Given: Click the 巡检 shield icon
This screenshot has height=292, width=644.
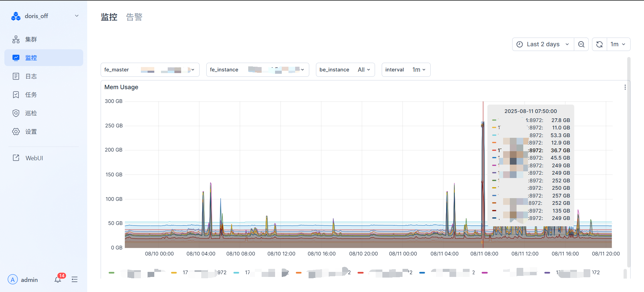Looking at the screenshot, I should 16,113.
